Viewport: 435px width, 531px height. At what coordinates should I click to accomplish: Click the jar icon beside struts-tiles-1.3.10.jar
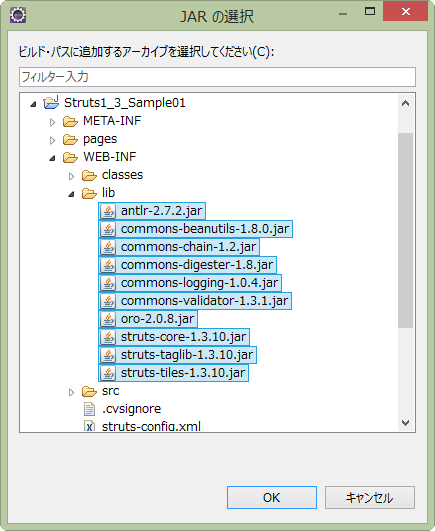point(108,373)
